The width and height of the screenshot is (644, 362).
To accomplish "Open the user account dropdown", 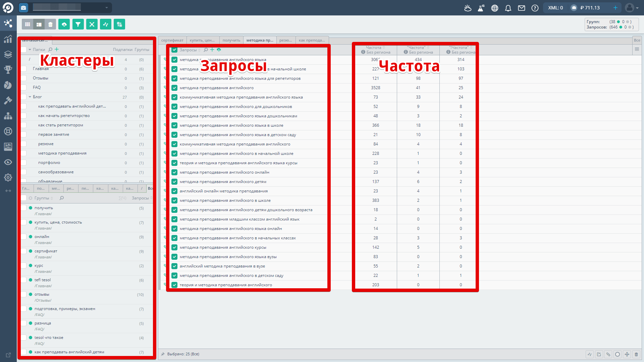I will tap(632, 8).
